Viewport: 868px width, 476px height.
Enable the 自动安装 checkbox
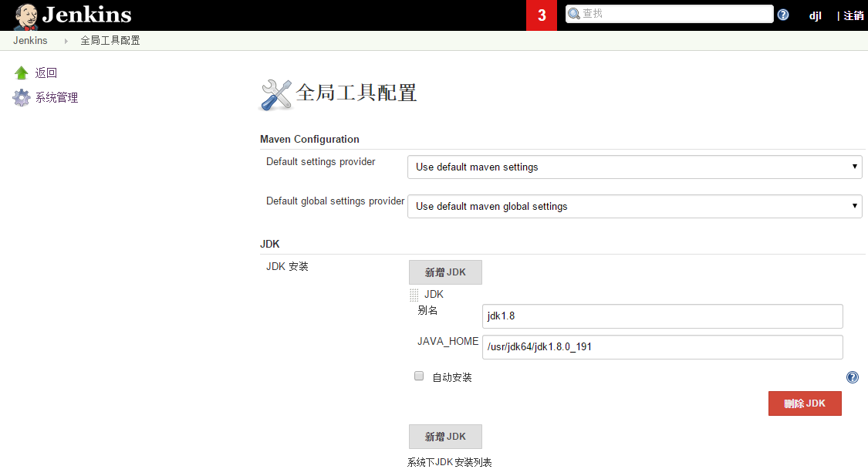(x=419, y=376)
